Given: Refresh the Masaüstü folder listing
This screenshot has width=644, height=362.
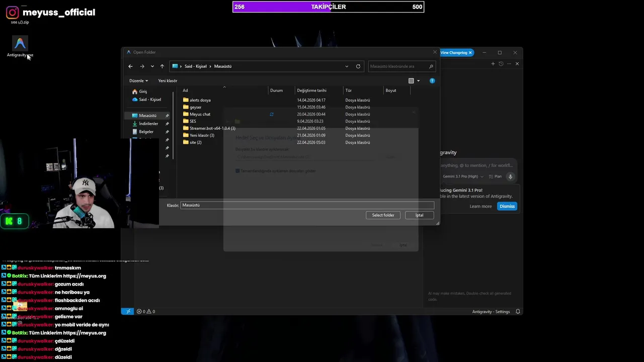Looking at the screenshot, I should coord(358,66).
